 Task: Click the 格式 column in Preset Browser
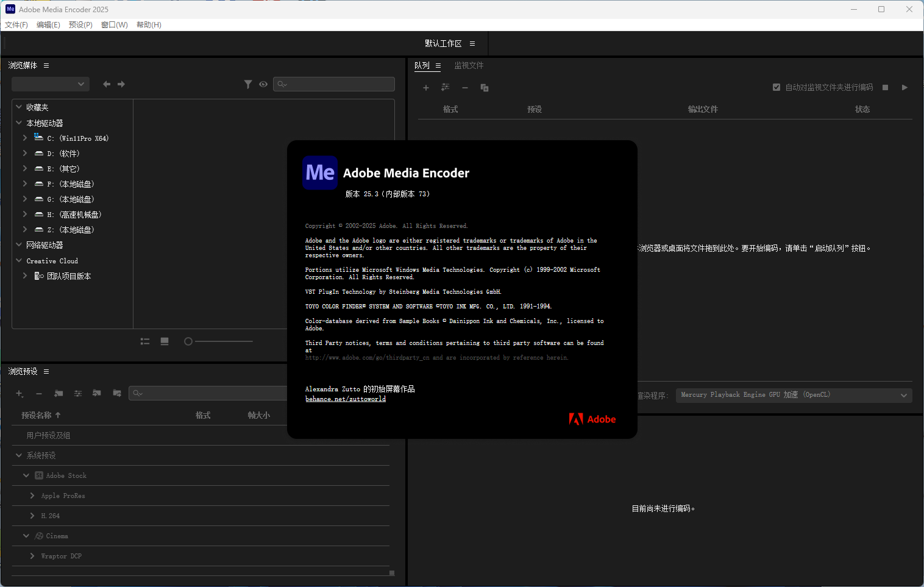[x=203, y=415]
